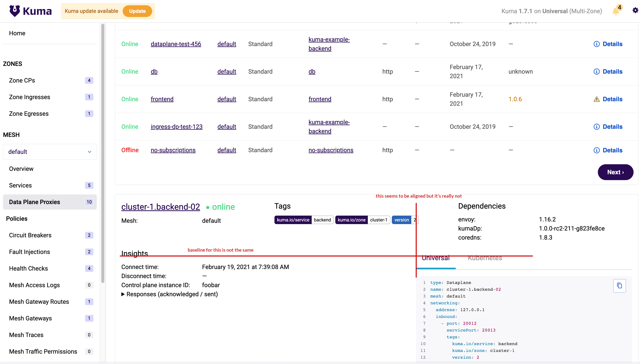Open cluster-1.backend-02 dataplane details
Viewport: 640px width, 364px height.
coord(160,207)
